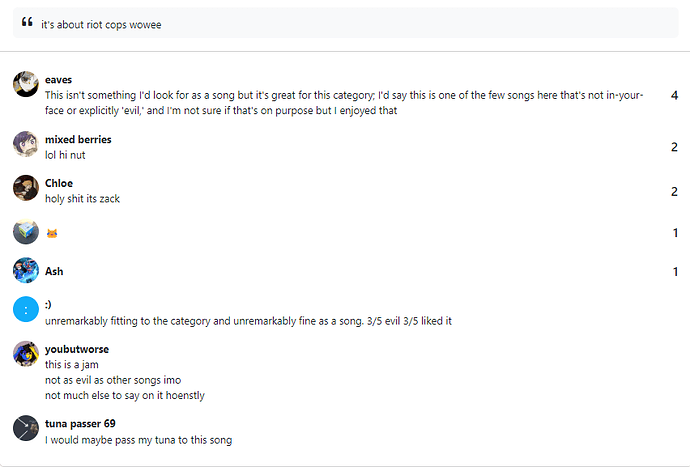Click Chloe's profile picture
This screenshot has width=690, height=467.
tap(26, 188)
